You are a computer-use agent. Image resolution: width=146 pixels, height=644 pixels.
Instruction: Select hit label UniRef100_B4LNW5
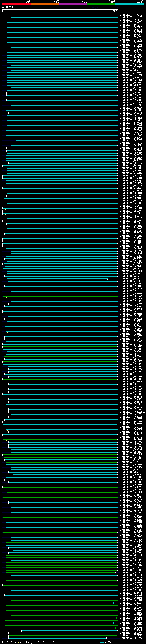(x=131, y=347)
